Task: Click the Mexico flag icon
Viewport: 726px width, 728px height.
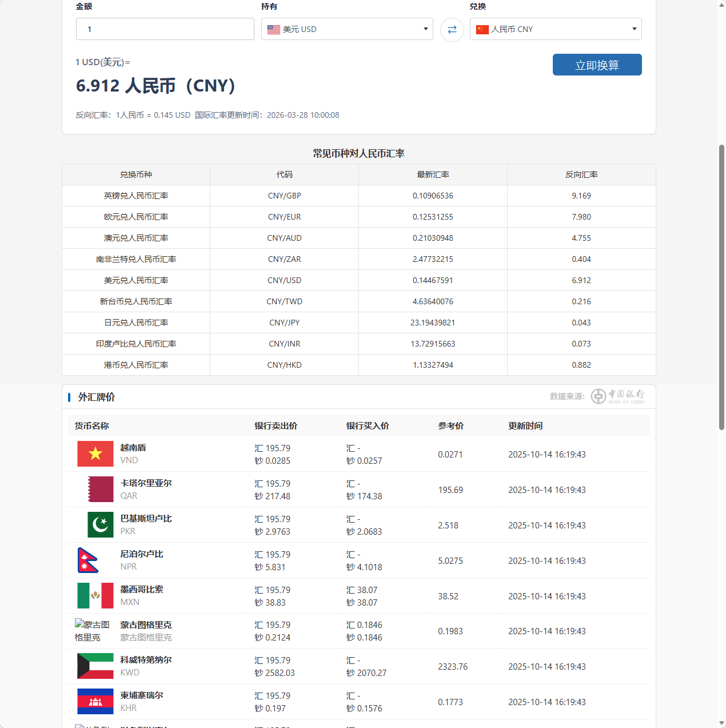Action: 95,596
